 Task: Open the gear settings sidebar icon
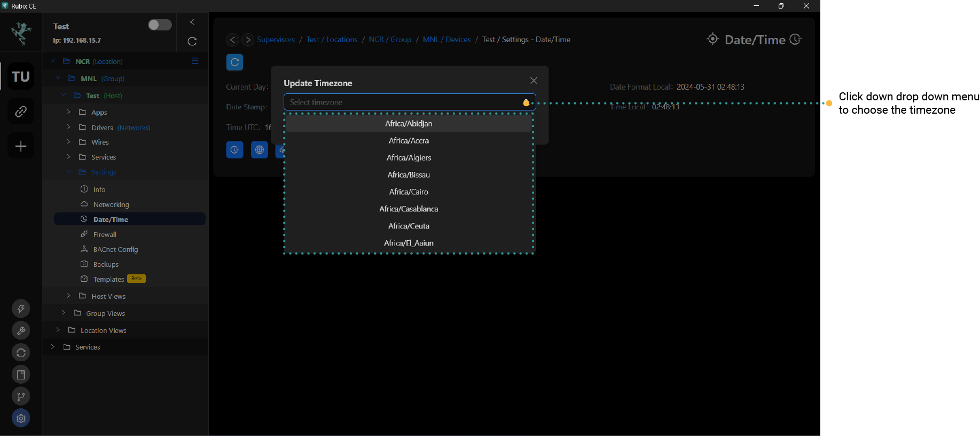click(x=21, y=418)
